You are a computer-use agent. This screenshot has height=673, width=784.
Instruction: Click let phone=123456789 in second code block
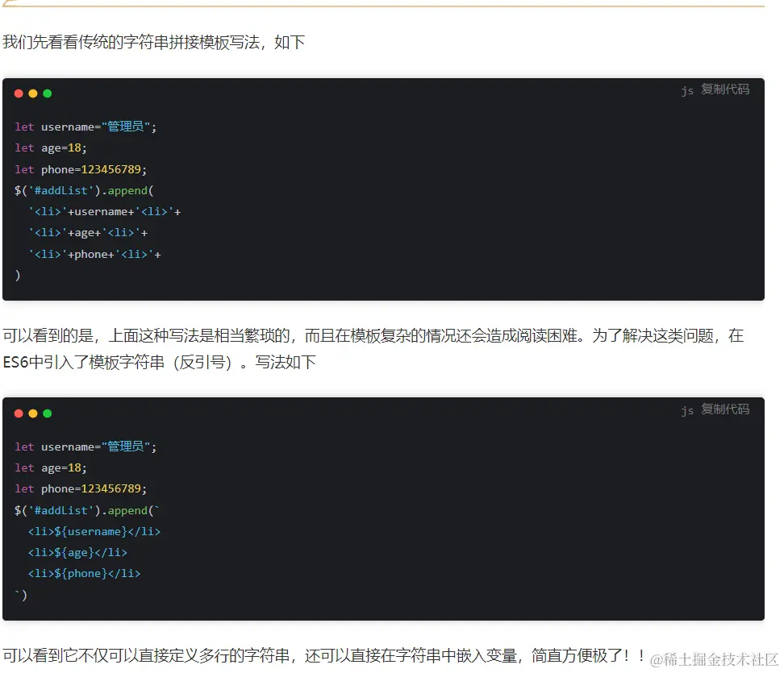tap(81, 488)
